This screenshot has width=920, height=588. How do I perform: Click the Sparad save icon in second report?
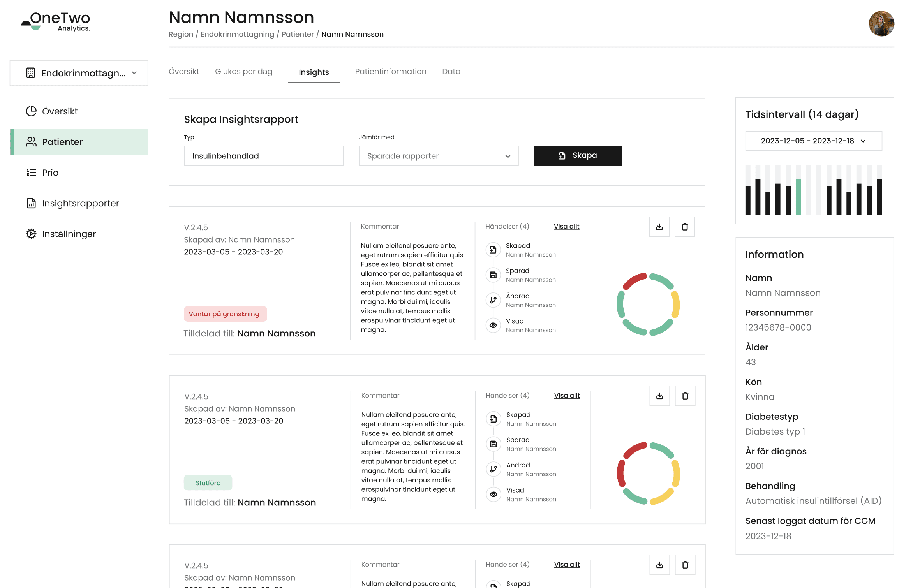(493, 444)
